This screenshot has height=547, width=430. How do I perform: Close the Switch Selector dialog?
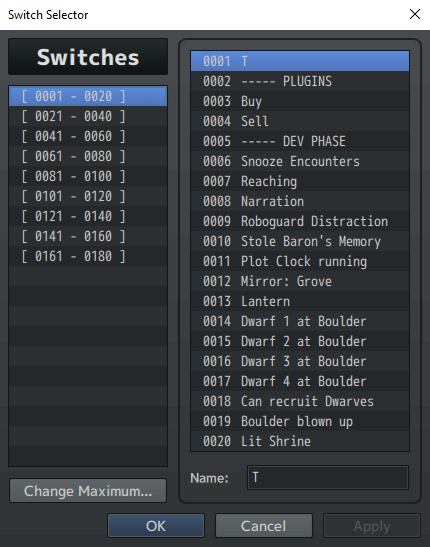pyautogui.click(x=415, y=14)
